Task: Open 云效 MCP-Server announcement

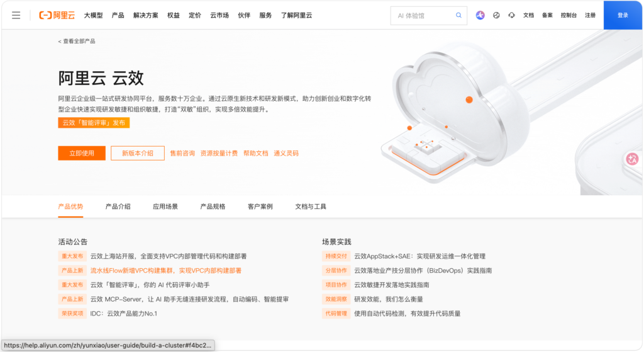Action: pyautogui.click(x=189, y=299)
